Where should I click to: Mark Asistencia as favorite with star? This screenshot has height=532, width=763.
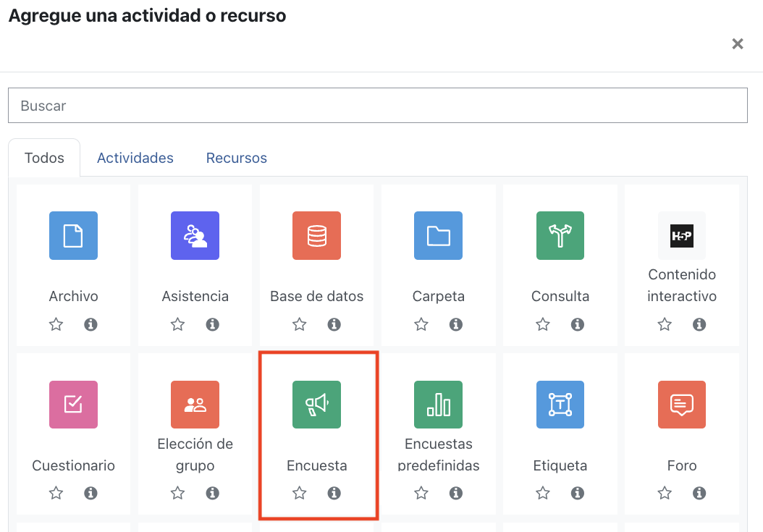click(177, 324)
